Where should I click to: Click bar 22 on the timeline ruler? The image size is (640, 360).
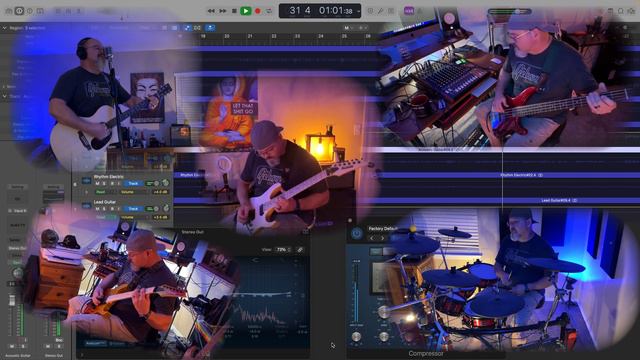click(274, 36)
